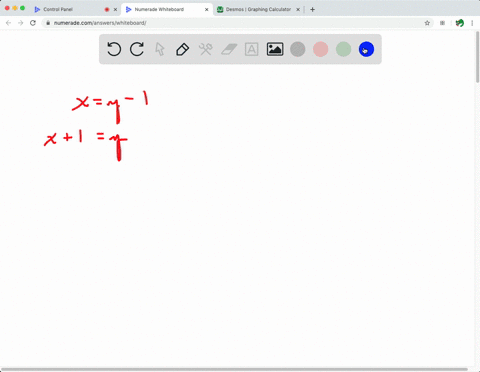Bookmark this page with star icon
This screenshot has height=372, width=480.
427,23
